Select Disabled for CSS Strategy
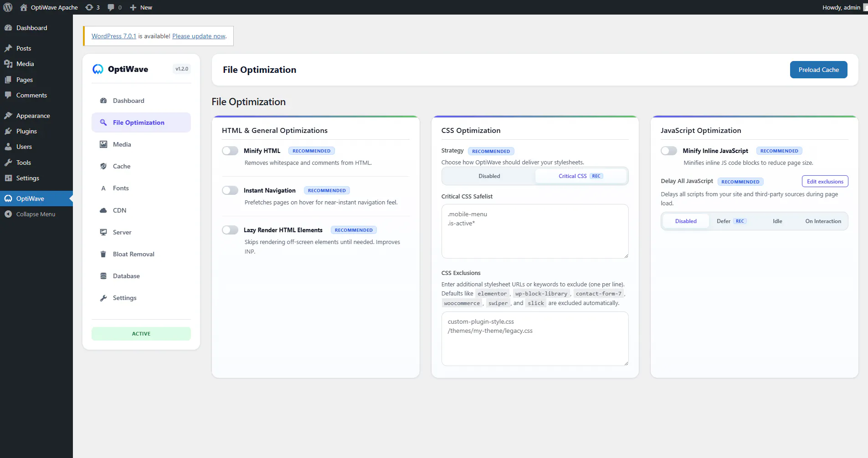 click(x=489, y=176)
